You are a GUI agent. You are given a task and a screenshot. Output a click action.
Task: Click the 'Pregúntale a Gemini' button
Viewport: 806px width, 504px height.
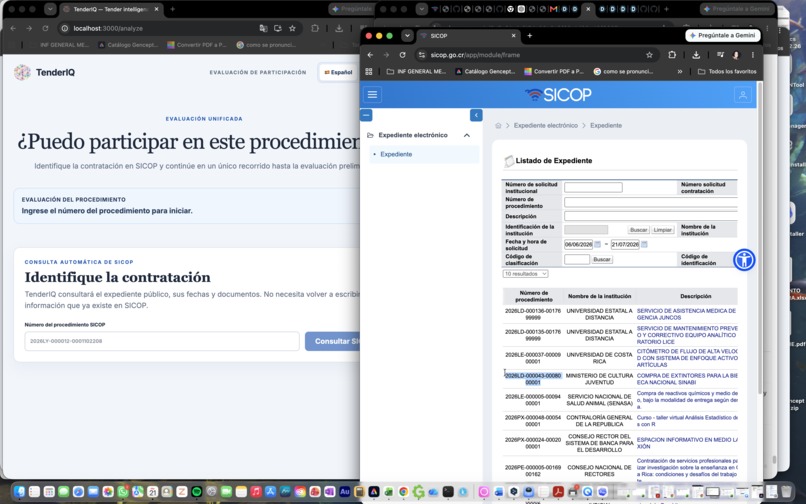(722, 35)
